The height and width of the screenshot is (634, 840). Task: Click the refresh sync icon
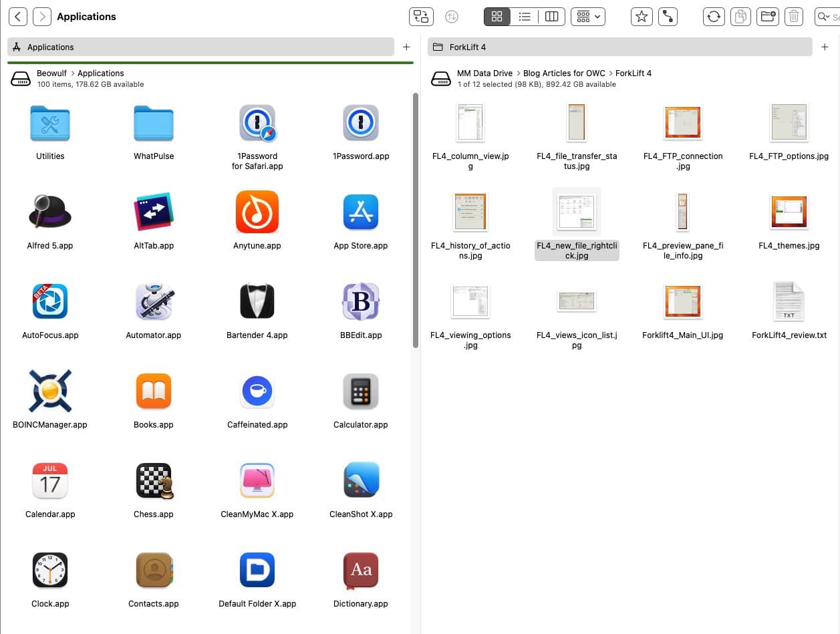[714, 17]
